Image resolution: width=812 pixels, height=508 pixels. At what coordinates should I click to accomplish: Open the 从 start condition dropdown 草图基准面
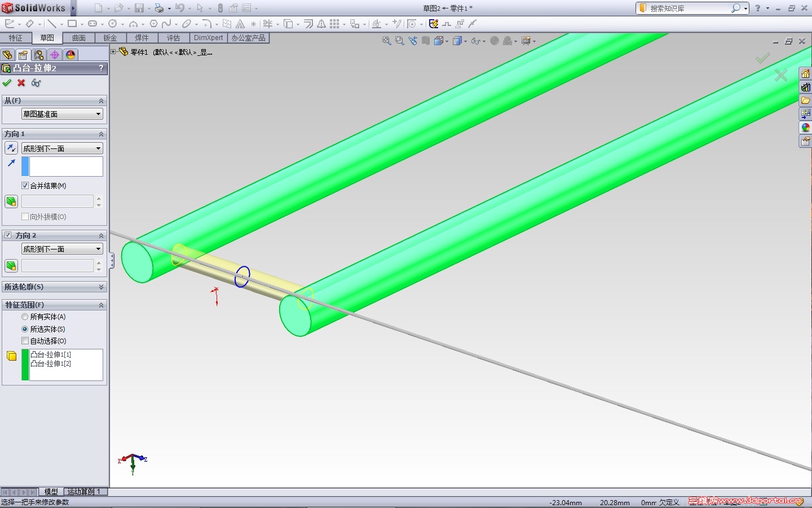point(62,114)
